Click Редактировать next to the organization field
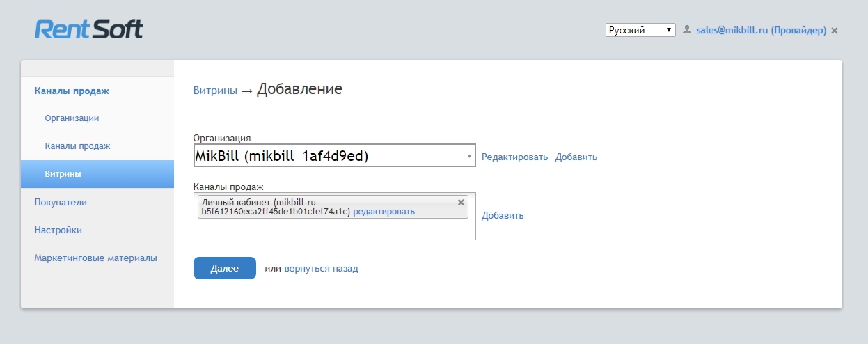The width and height of the screenshot is (868, 344). coord(514,157)
